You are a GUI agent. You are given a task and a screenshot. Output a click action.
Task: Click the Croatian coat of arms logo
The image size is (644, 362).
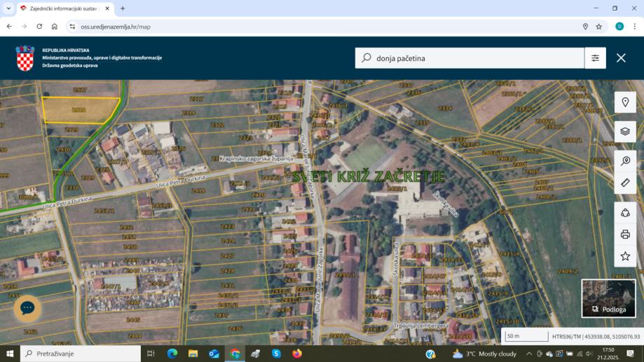tap(25, 58)
